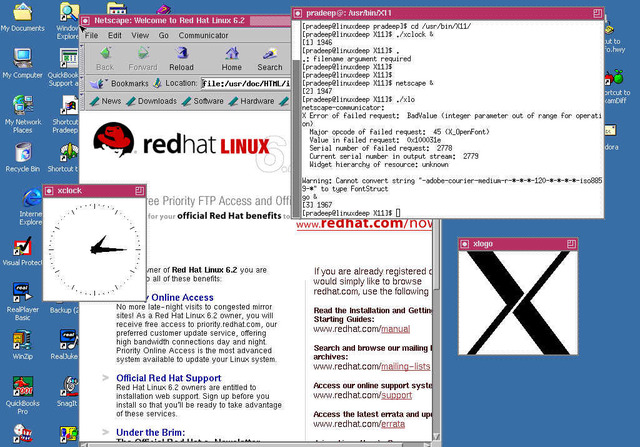The height and width of the screenshot is (447, 640).
Task: Collapse the Netscape location toolbar handle
Action: [82, 83]
